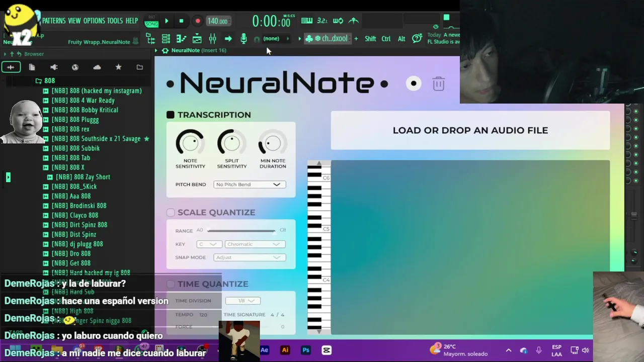Image resolution: width=644 pixels, height=362 pixels.
Task: Click the headphone magnet icon near pattern selector
Action: tap(257, 39)
